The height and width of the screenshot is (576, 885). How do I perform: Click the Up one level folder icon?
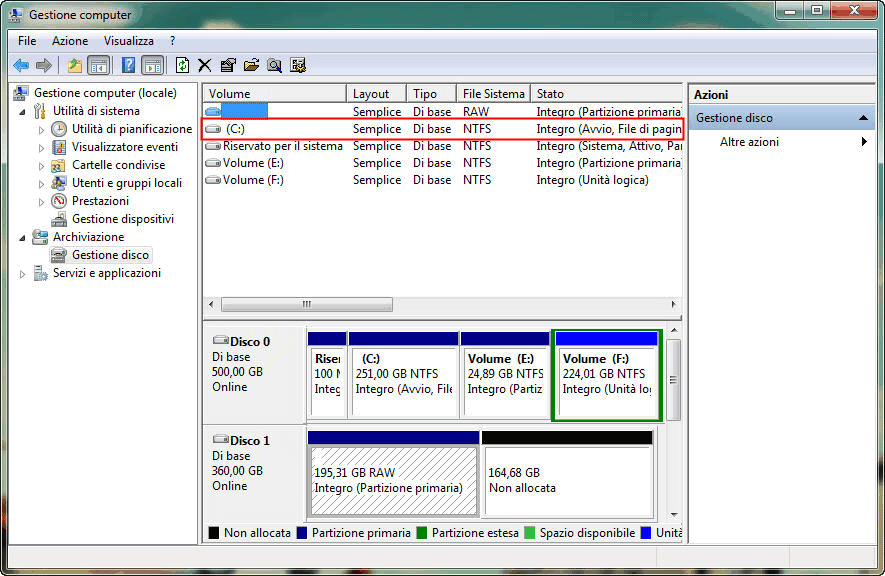click(x=74, y=65)
